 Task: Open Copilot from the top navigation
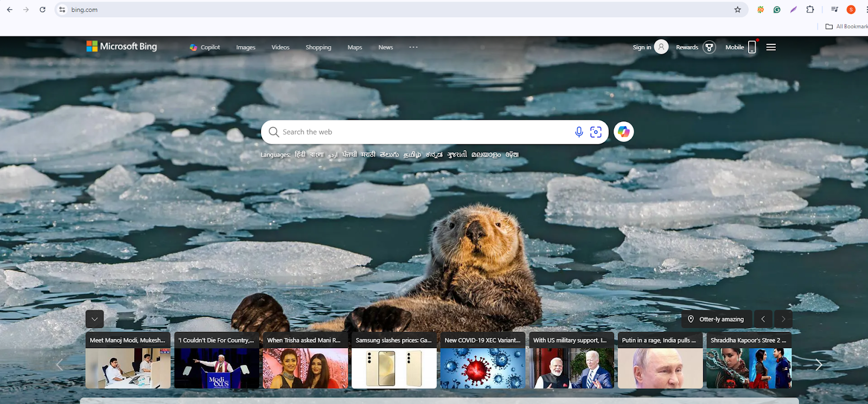click(x=205, y=47)
